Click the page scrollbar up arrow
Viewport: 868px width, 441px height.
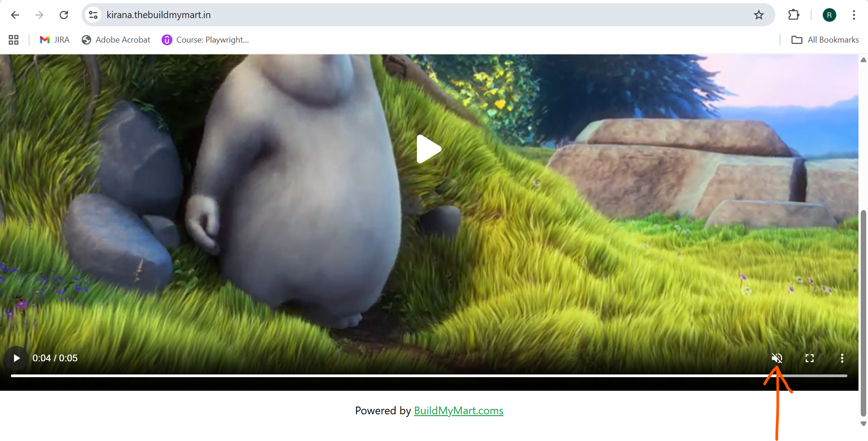[863, 60]
